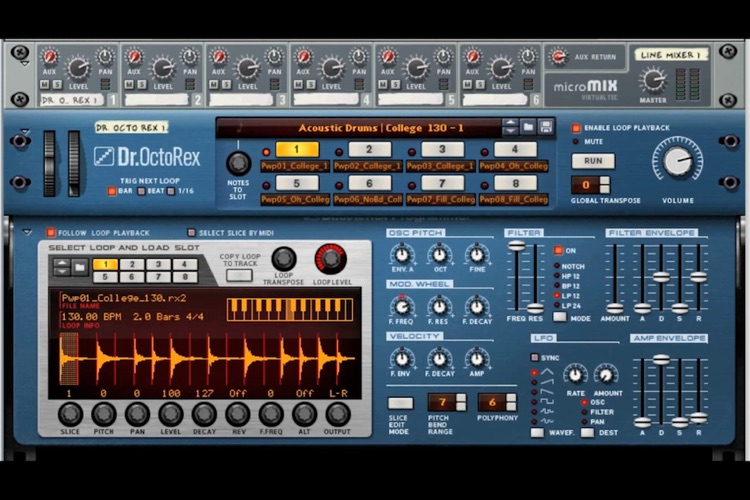750x500 pixels.
Task: Adjust the red Loop Level knob
Action: tap(331, 259)
